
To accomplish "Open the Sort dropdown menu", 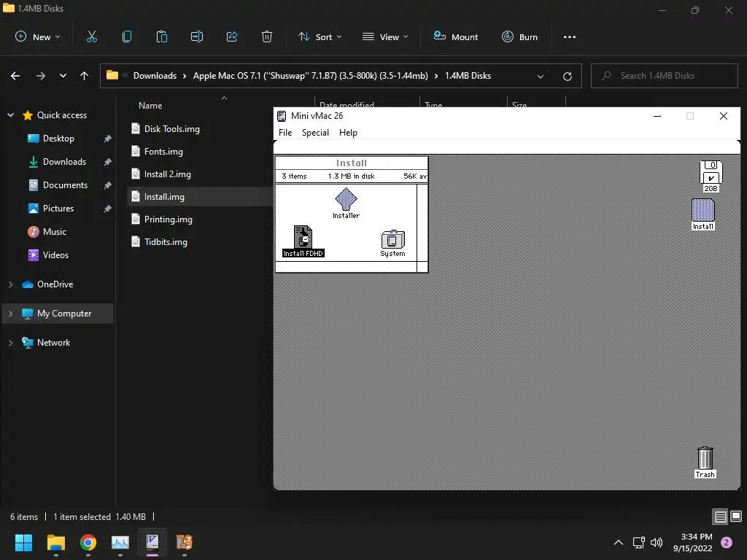I will coord(320,36).
